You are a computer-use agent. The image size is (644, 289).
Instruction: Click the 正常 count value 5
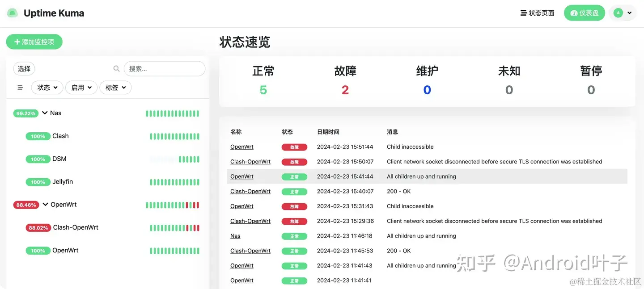(263, 90)
